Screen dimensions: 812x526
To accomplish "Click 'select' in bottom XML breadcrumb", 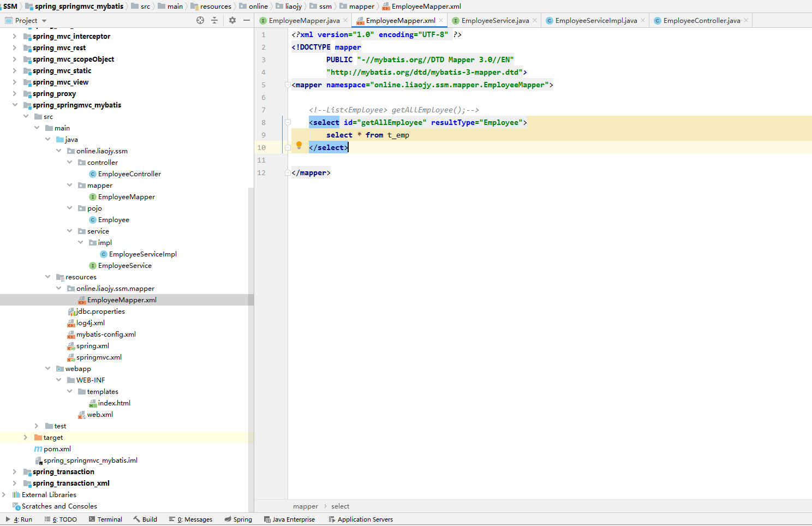I will coord(340,506).
